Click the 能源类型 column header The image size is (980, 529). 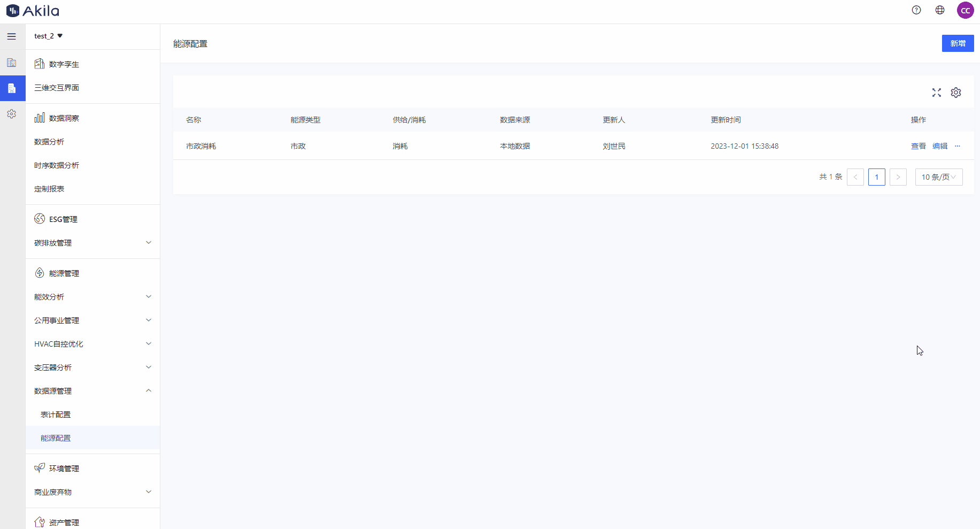coord(305,120)
